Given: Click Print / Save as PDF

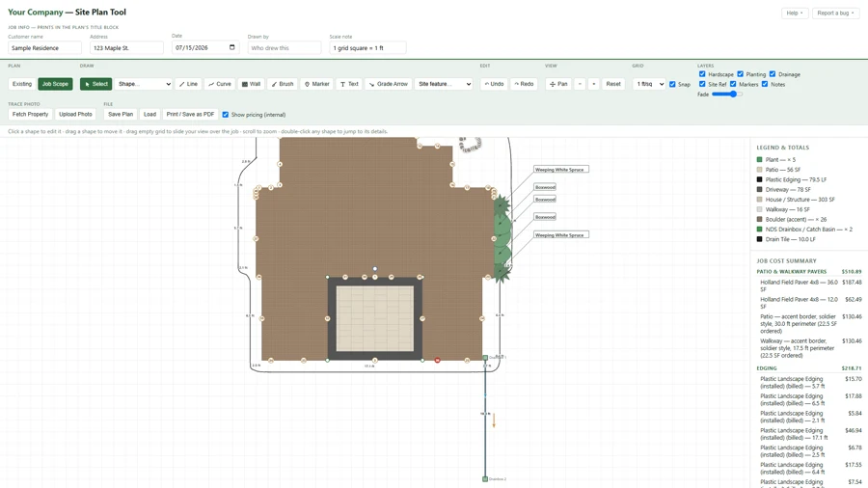Looking at the screenshot, I should coord(190,114).
